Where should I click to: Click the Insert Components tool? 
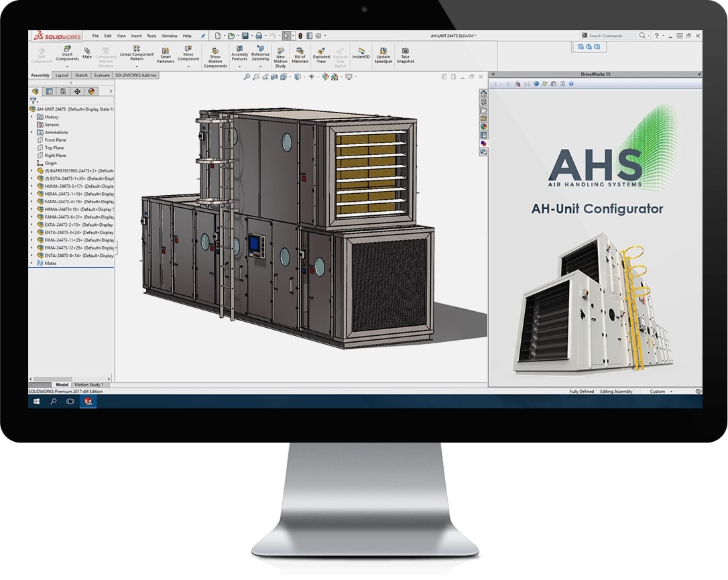point(67,54)
